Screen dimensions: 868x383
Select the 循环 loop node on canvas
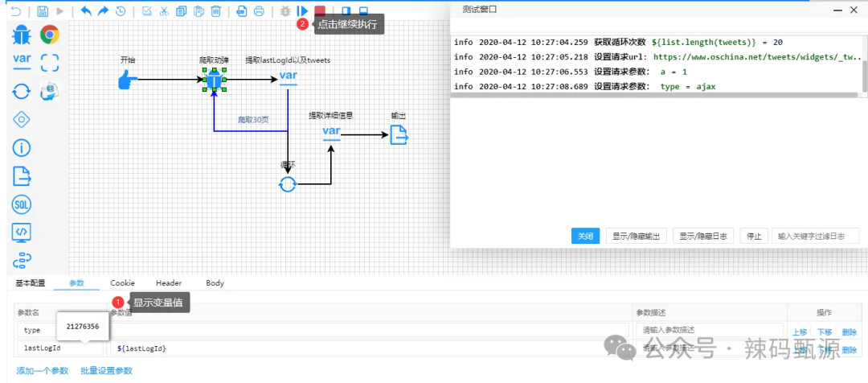(x=287, y=184)
